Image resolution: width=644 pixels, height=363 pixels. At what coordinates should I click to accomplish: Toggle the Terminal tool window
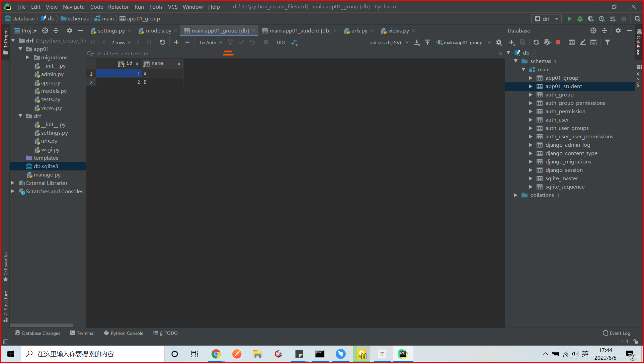pyautogui.click(x=82, y=333)
